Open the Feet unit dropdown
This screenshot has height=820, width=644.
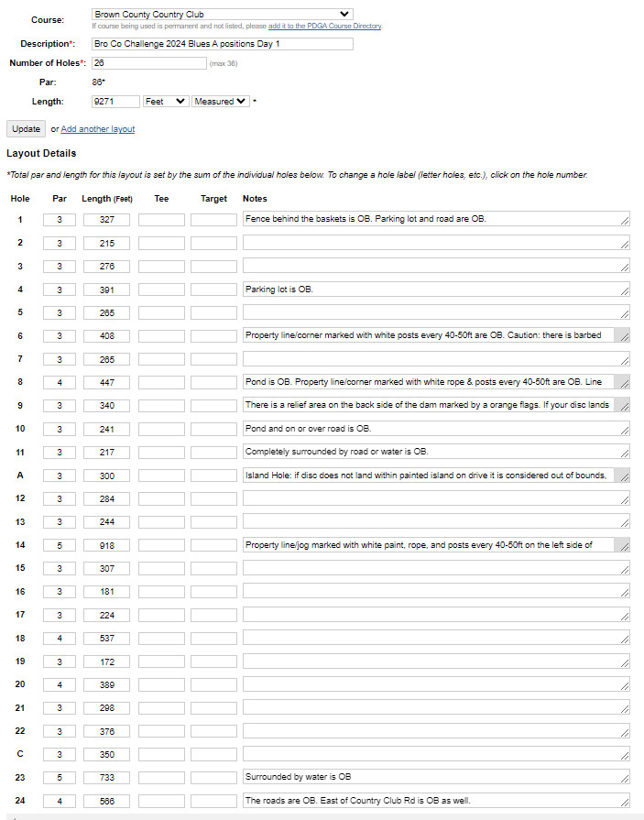point(166,102)
